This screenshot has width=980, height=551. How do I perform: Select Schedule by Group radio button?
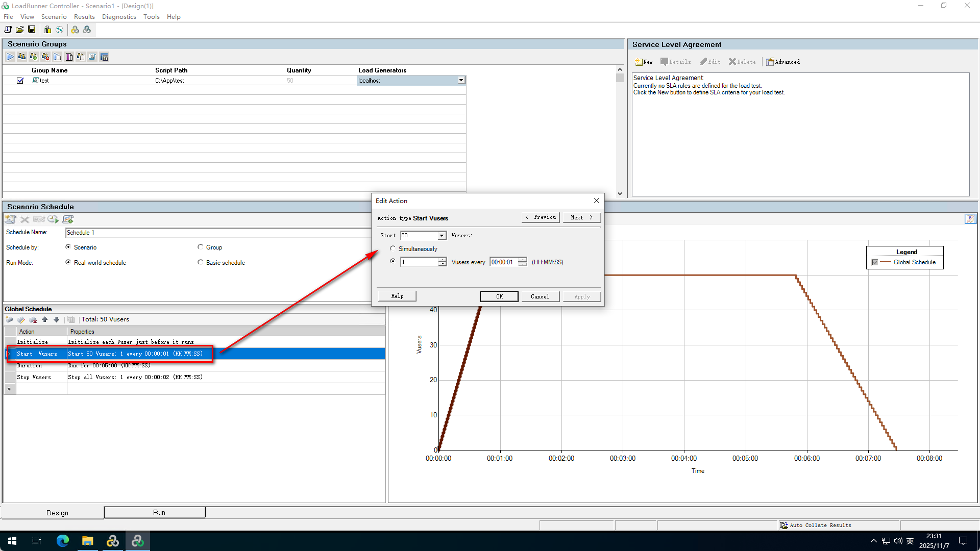(201, 247)
